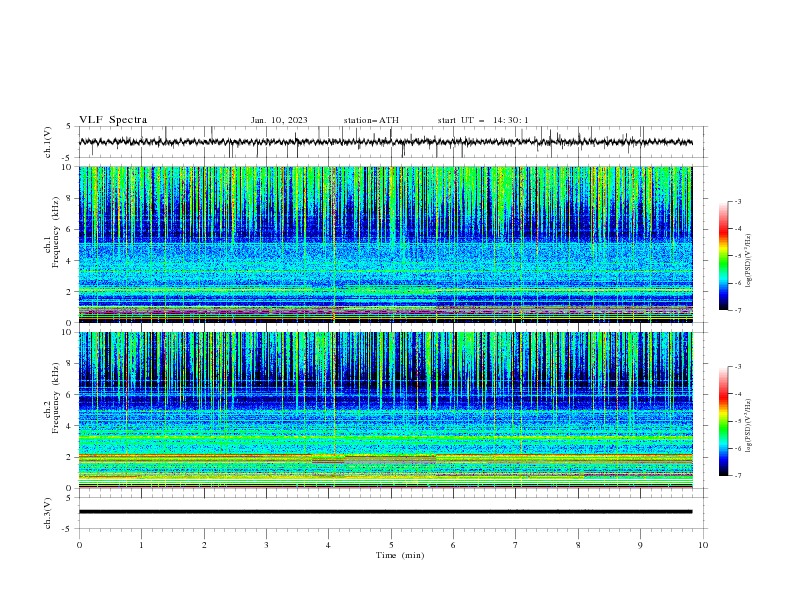
Task: Click the "station=ATH" label
Action: pyautogui.click(x=371, y=120)
